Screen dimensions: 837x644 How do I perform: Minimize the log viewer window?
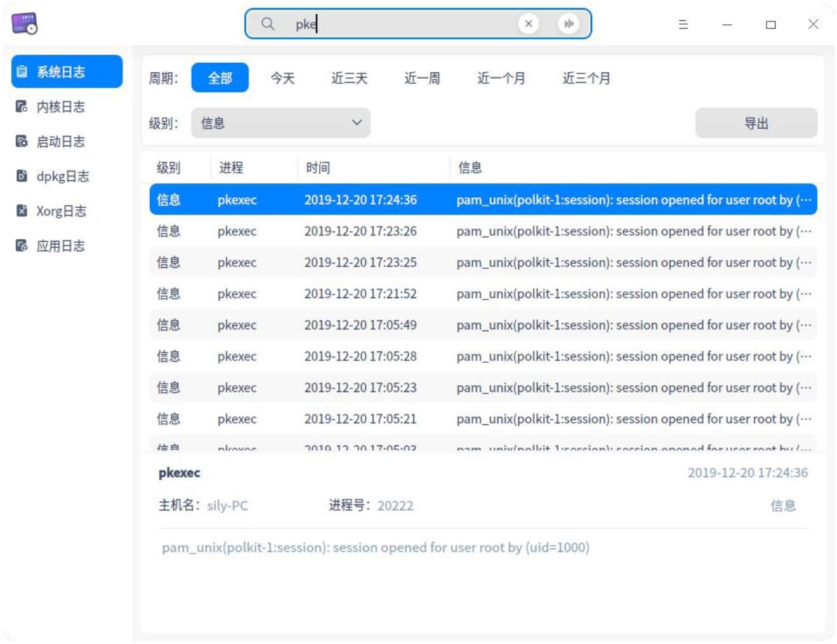click(x=727, y=24)
